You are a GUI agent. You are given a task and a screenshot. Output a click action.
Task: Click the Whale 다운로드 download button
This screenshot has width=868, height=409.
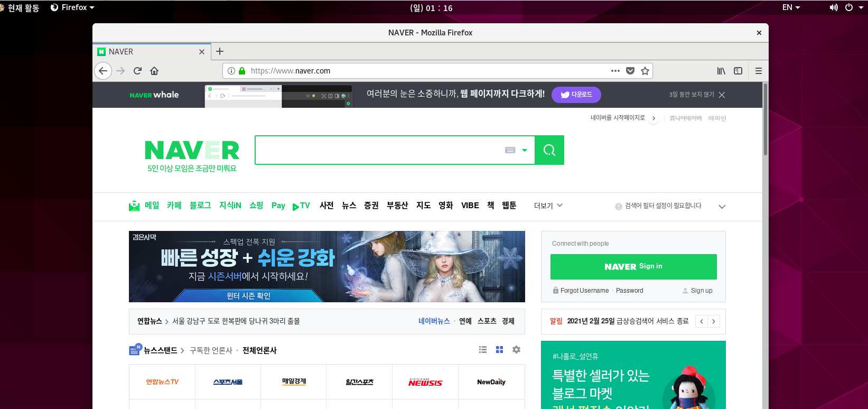point(576,95)
